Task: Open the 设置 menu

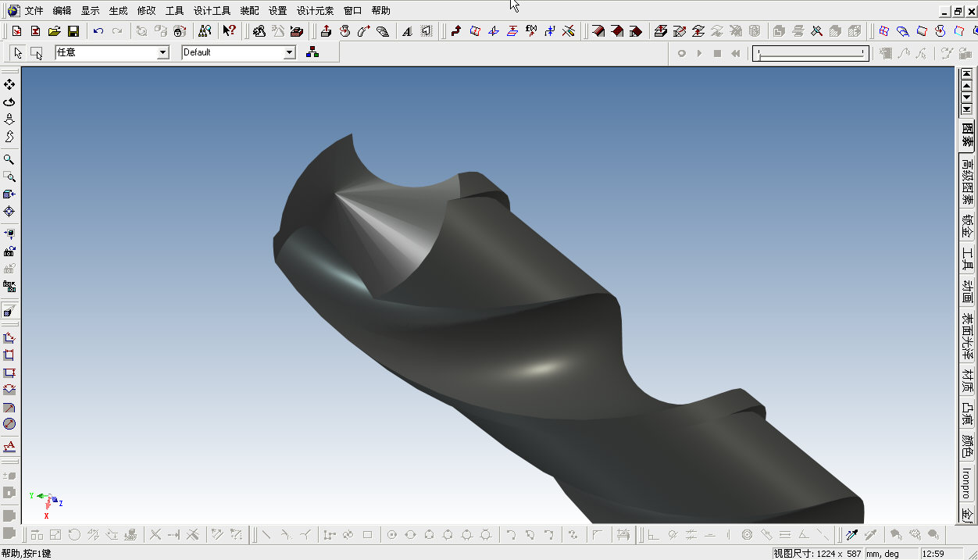Action: (278, 11)
